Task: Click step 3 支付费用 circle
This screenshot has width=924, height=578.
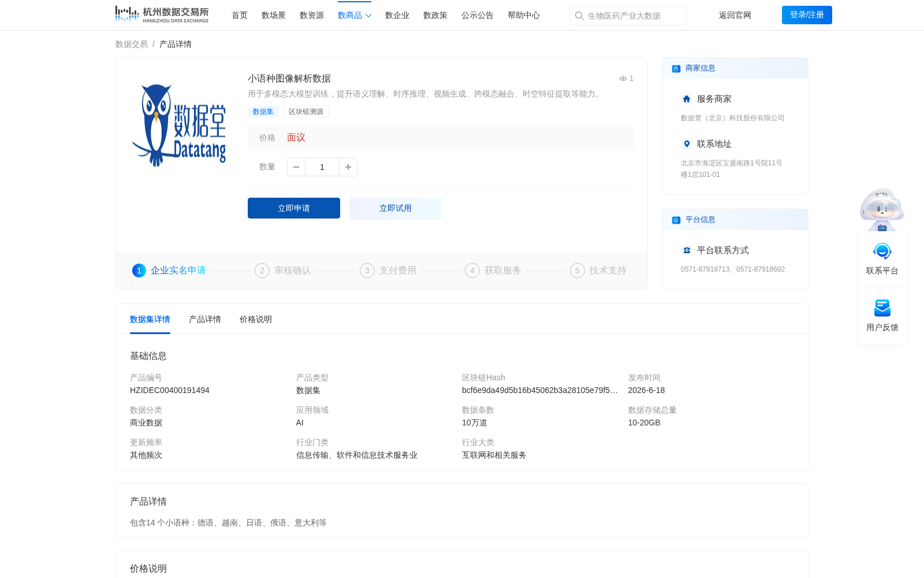Action: [367, 271]
